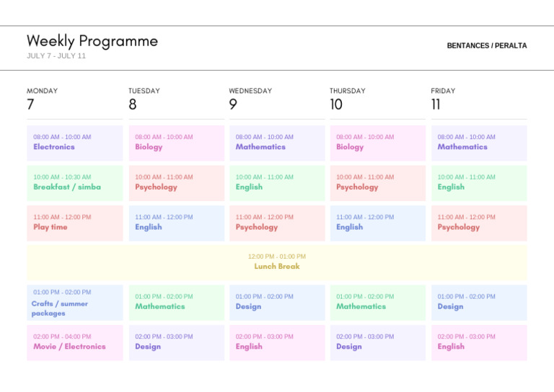Open Friday's Design 01:00 PM block
Viewport: 554px width, 392px height.
click(x=479, y=303)
